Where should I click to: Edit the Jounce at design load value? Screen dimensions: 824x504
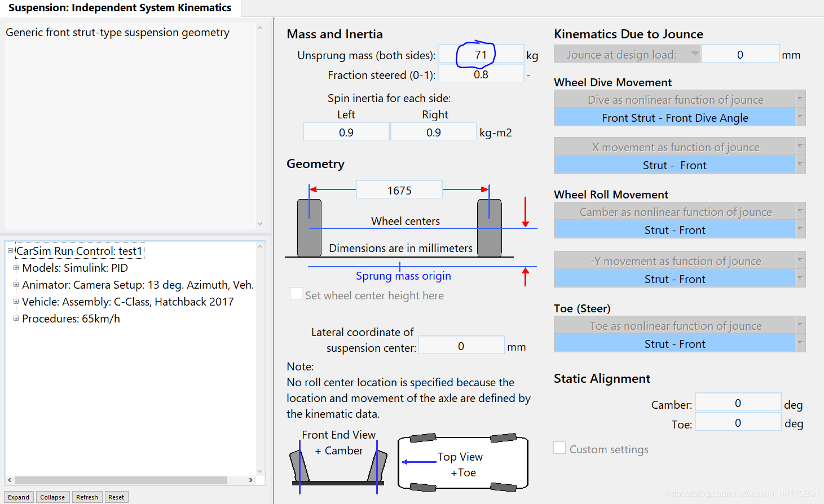click(x=740, y=54)
